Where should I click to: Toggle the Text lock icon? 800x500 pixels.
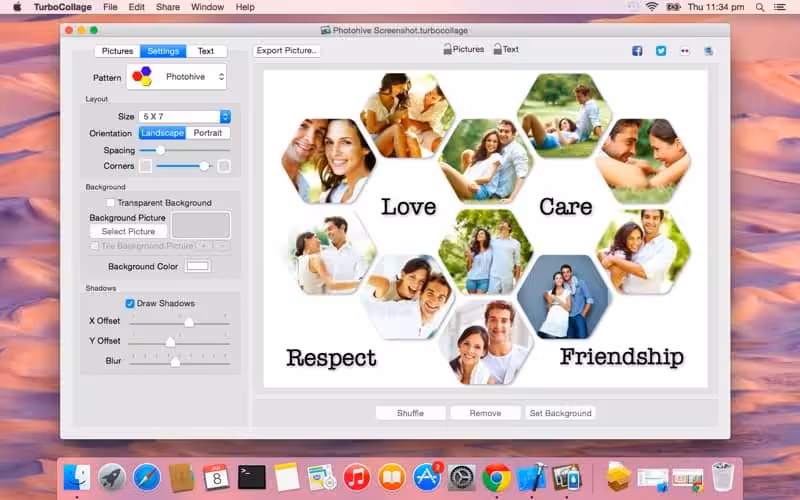497,49
